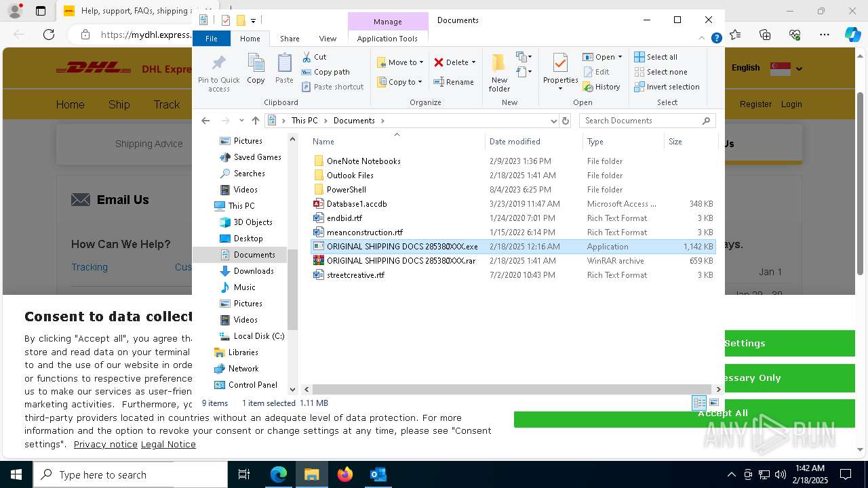
Task: Open Move to dropdown
Action: 400,62
